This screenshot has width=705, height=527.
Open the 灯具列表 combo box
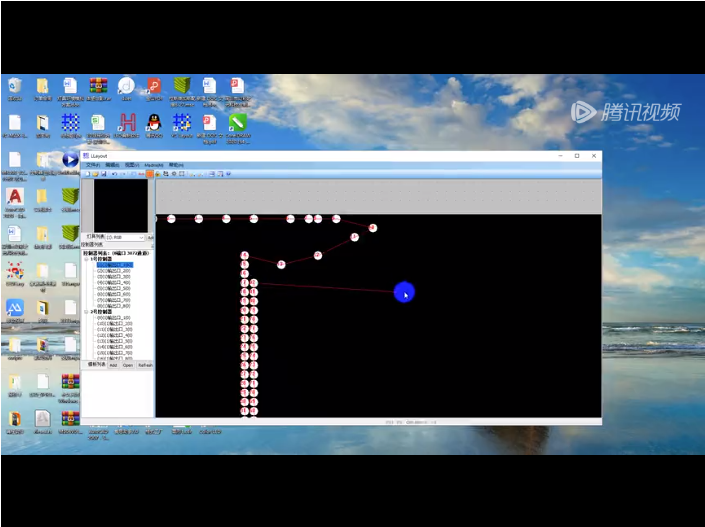[130, 237]
